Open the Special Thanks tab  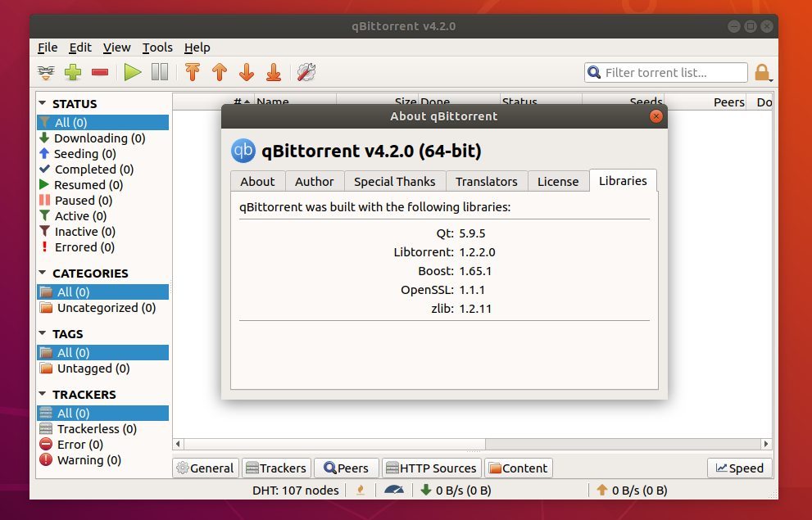[395, 182]
